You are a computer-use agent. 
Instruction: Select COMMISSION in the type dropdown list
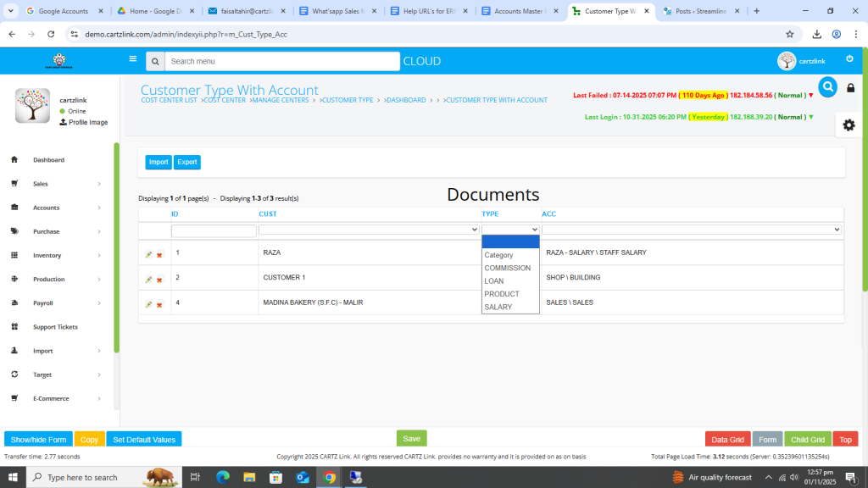click(508, 268)
